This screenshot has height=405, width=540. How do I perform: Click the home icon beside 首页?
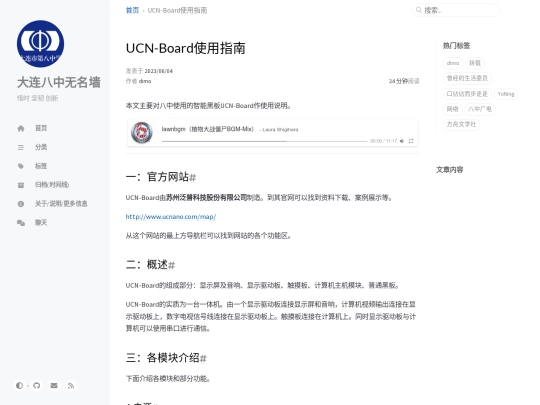point(21,128)
